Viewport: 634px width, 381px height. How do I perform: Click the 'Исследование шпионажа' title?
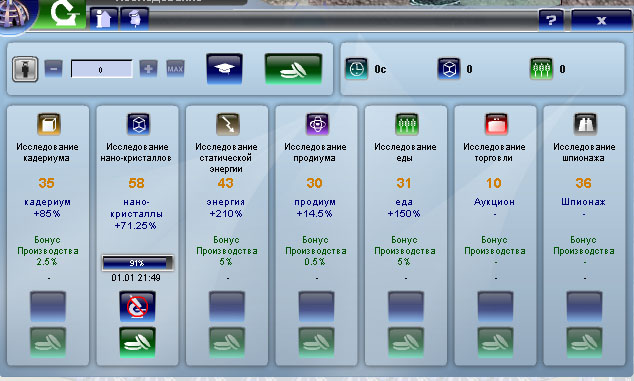[x=584, y=152]
